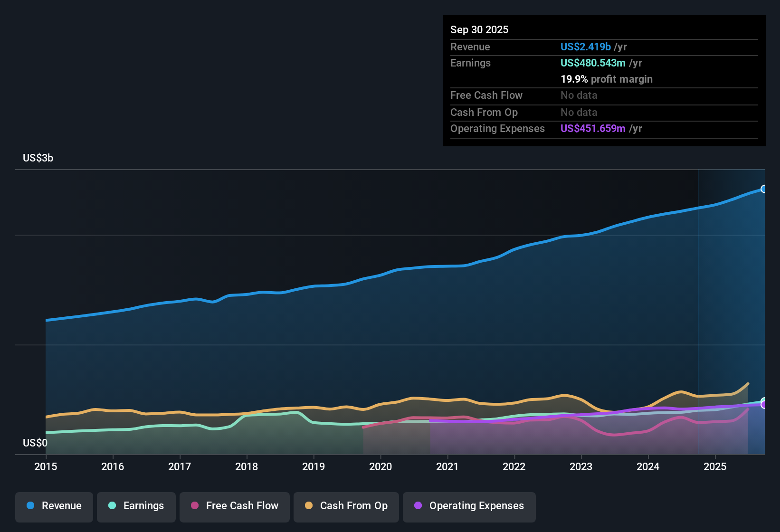Click the teal Earnings legend dot

pos(112,506)
